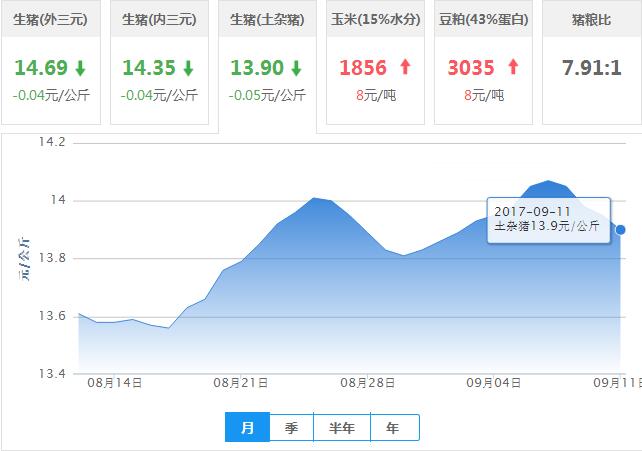Click the red up arrow beside 1856
642x451 pixels.
pos(405,68)
